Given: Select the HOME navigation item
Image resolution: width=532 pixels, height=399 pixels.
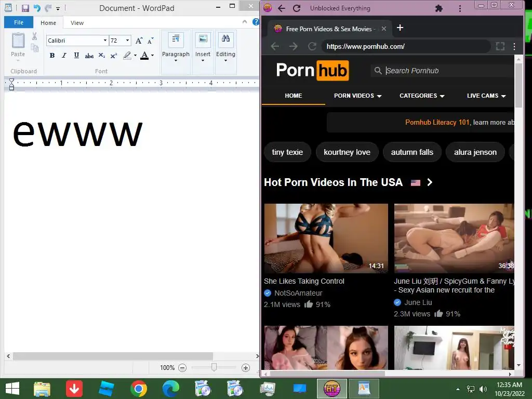Looking at the screenshot, I should [294, 96].
